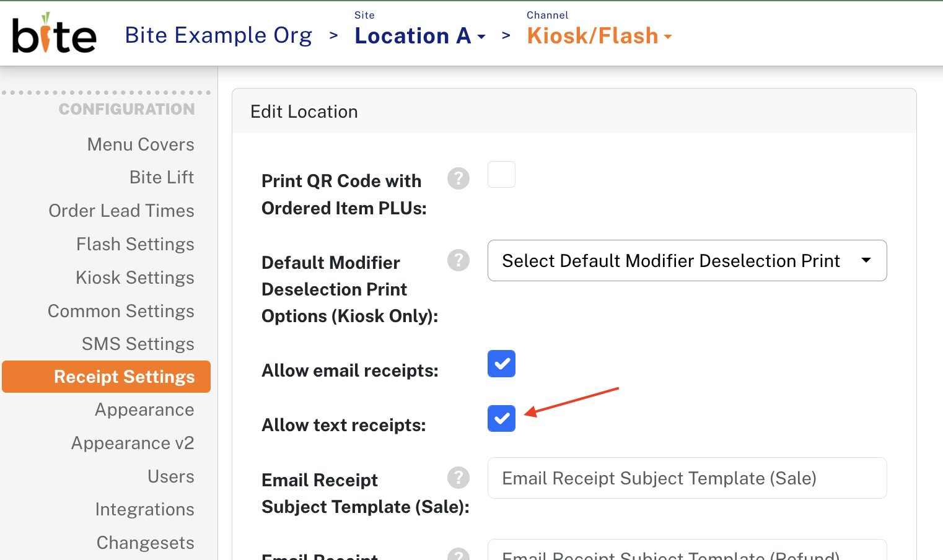Screen dimensions: 943x560
Task: Open Menu Covers configuration page
Action: click(141, 144)
